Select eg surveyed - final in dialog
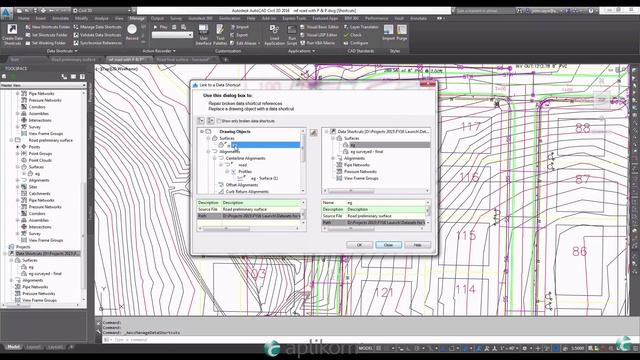Image resolution: width=640 pixels, height=360 pixels. (367, 151)
